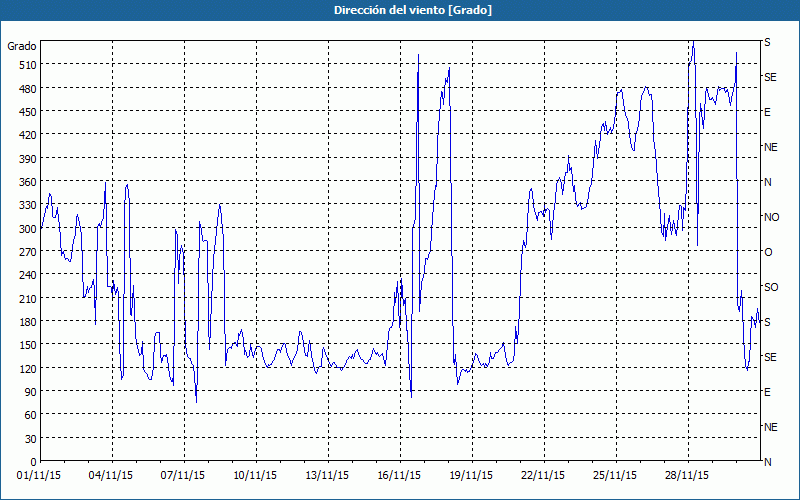Click the 16/11/15 date on the time axis

tap(399, 476)
